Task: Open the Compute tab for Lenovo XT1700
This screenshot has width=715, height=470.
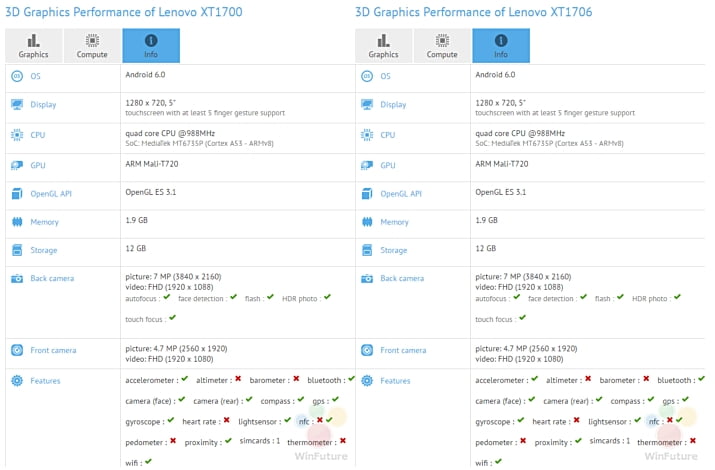Action: [92, 46]
